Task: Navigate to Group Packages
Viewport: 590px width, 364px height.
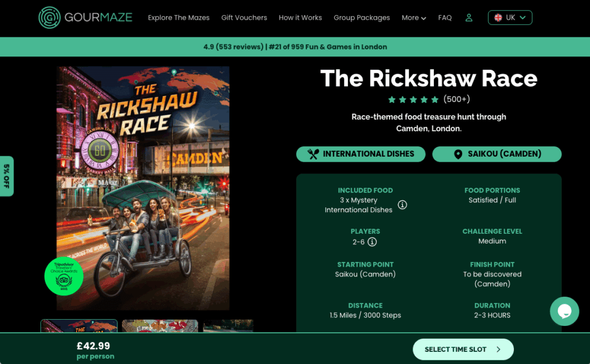Action: click(x=362, y=18)
